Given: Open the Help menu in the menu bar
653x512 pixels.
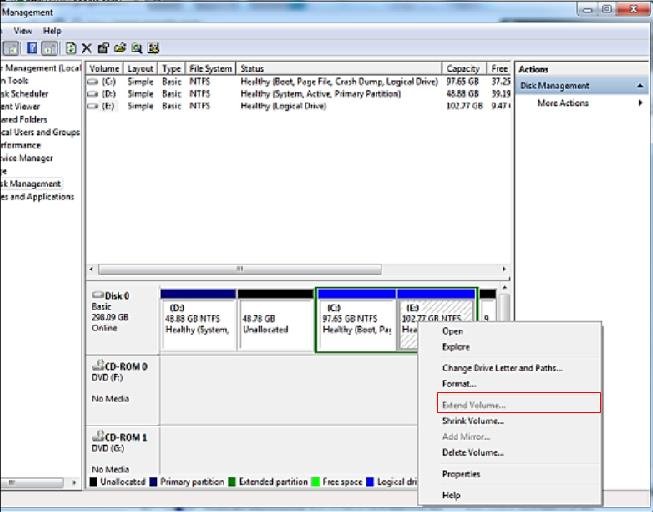Looking at the screenshot, I should tap(52, 31).
